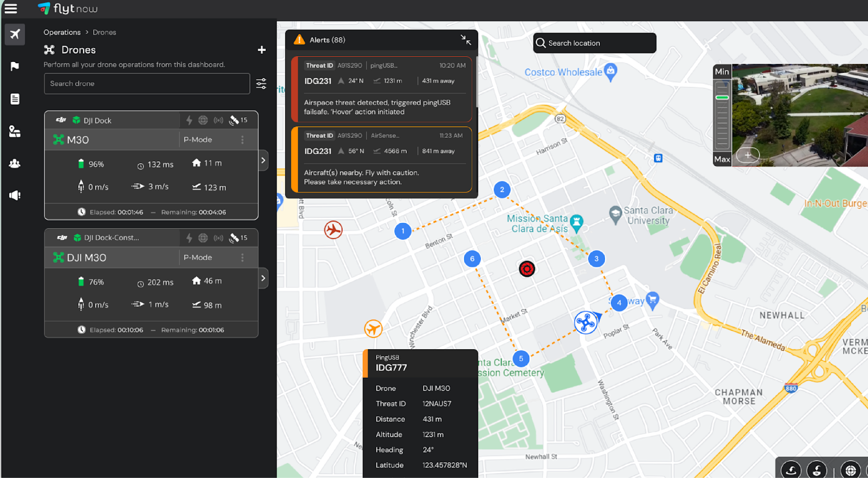Viewport: 868px width, 478px height.
Task: Click the Costco Wholesale map pin
Action: coord(611,72)
